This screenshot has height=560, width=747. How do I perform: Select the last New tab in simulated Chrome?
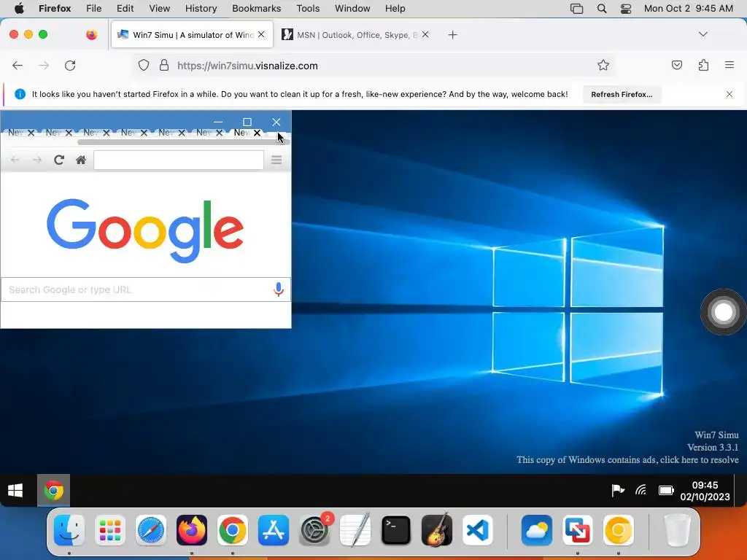(242, 133)
